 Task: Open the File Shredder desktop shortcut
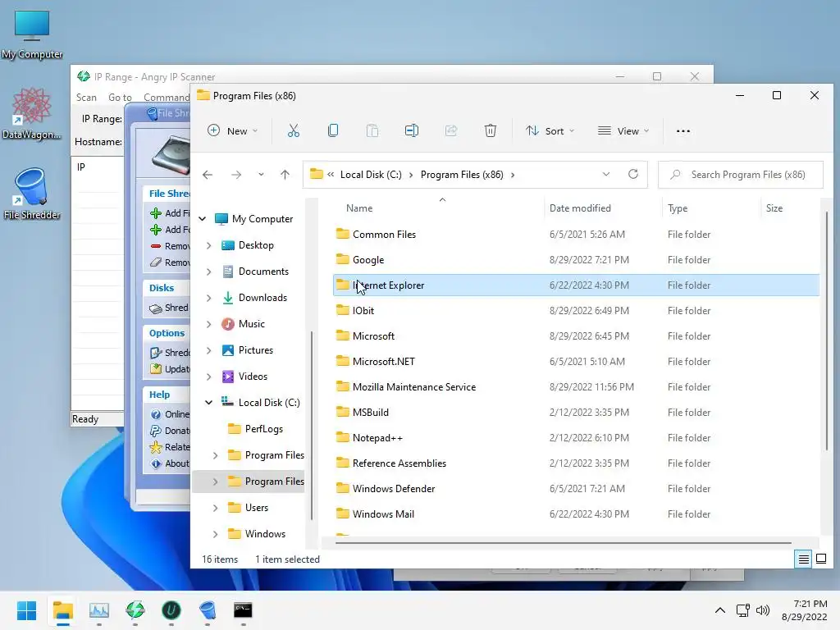pyautogui.click(x=32, y=194)
